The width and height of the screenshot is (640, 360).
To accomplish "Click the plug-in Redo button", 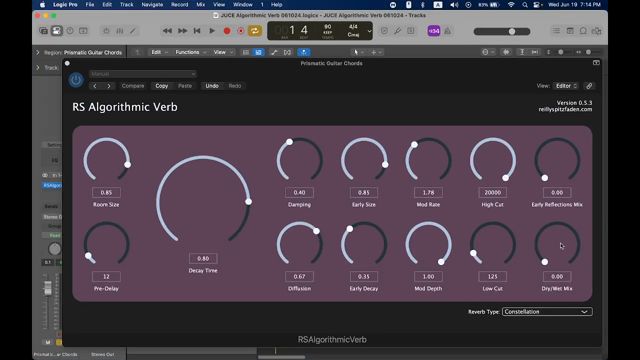I will [x=235, y=86].
